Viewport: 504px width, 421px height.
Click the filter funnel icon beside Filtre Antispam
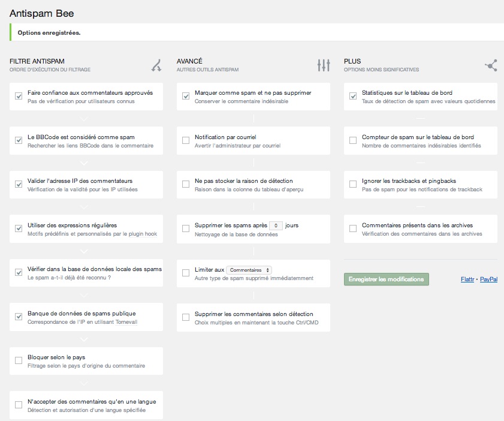click(x=156, y=65)
